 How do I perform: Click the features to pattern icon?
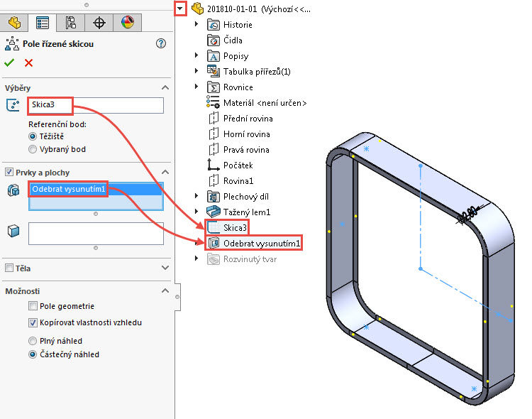coord(13,190)
